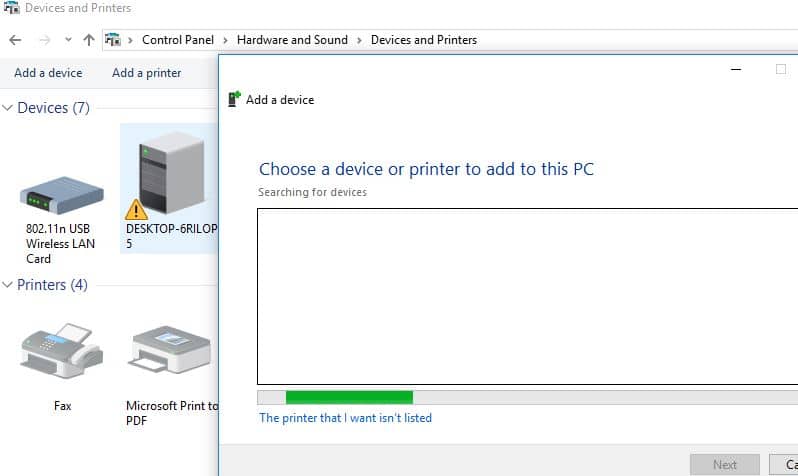
Task: Go up one level with the Up arrow
Action: [x=89, y=40]
